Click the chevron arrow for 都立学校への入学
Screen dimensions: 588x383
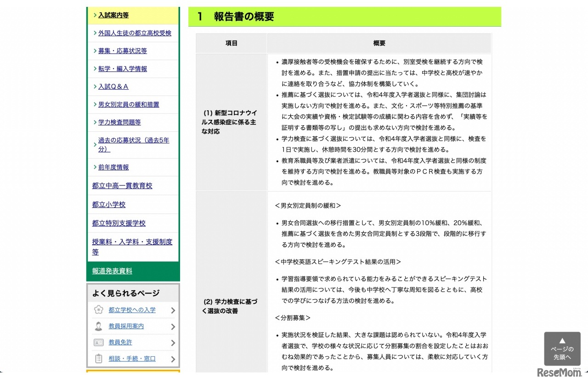tap(173, 310)
